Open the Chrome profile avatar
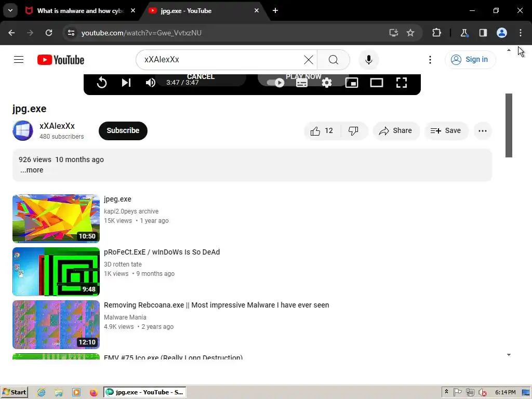 pyautogui.click(x=502, y=33)
